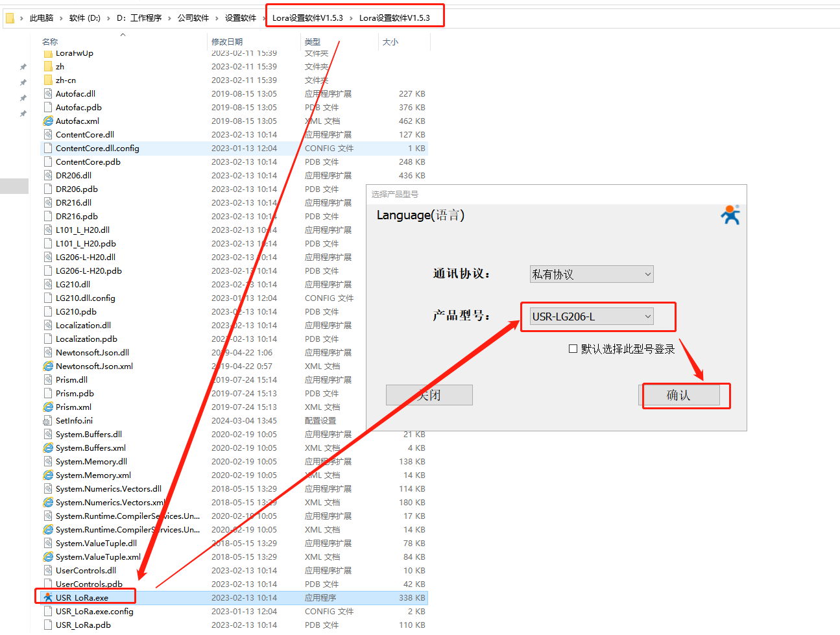Viewport: 840px width, 635px height.
Task: Select the zh folder icon
Action: point(48,67)
